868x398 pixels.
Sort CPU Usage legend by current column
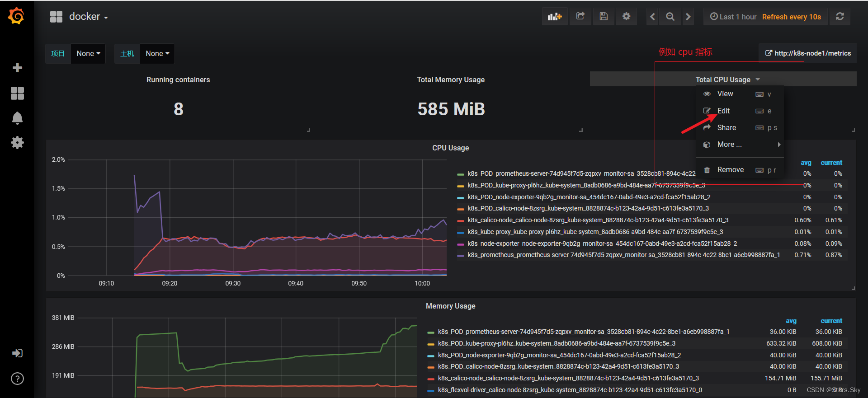click(831, 163)
